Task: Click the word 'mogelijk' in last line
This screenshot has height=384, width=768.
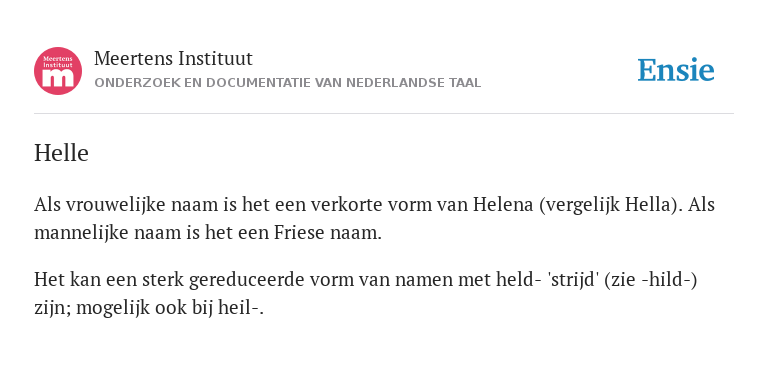Action: pos(113,308)
